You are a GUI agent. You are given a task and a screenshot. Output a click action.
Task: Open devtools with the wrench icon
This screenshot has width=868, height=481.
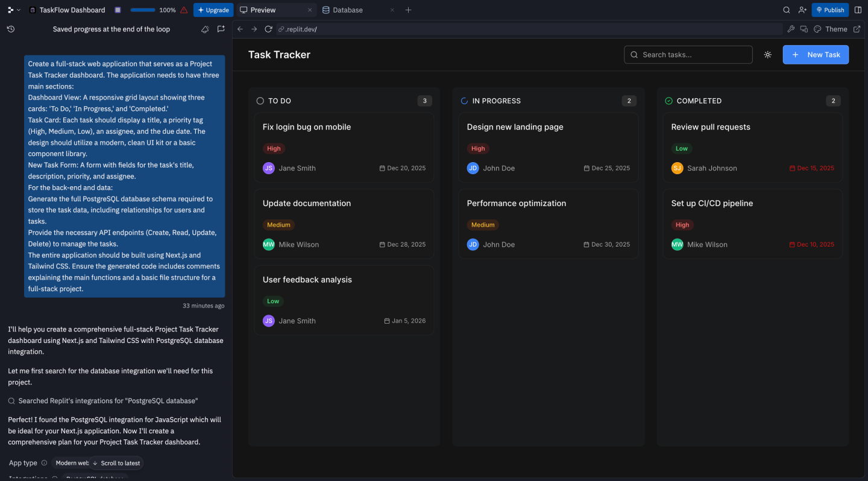pos(791,28)
